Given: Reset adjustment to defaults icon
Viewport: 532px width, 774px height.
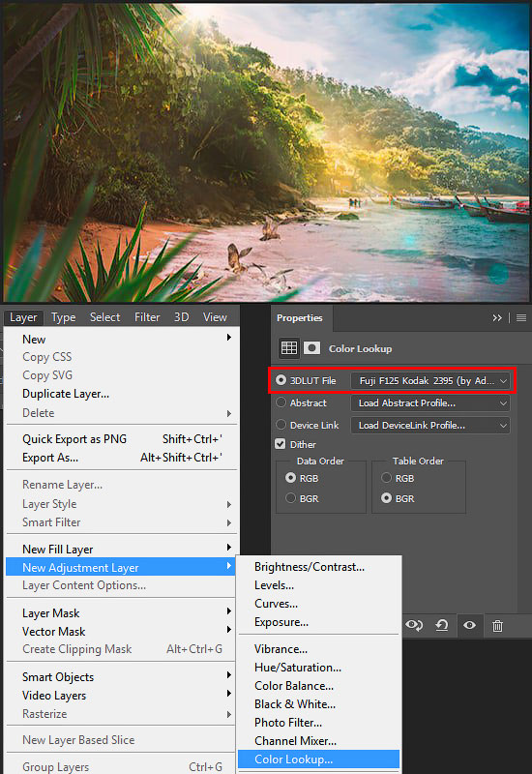Looking at the screenshot, I should (x=442, y=625).
